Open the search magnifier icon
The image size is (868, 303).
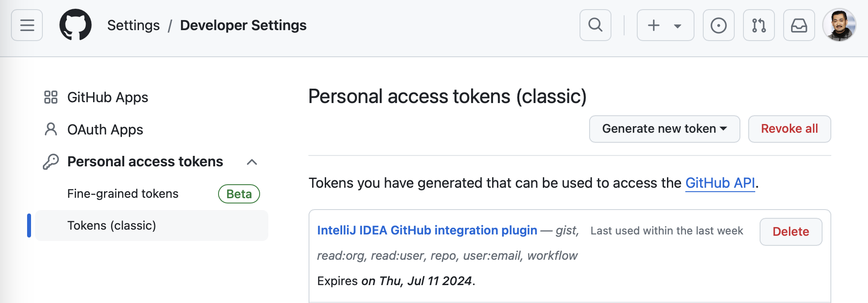tap(595, 25)
